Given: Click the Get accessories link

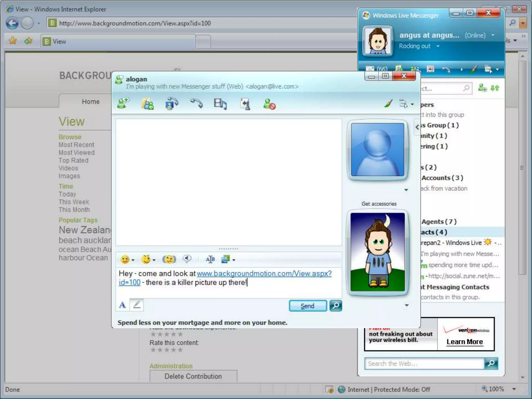Looking at the screenshot, I should (379, 204).
